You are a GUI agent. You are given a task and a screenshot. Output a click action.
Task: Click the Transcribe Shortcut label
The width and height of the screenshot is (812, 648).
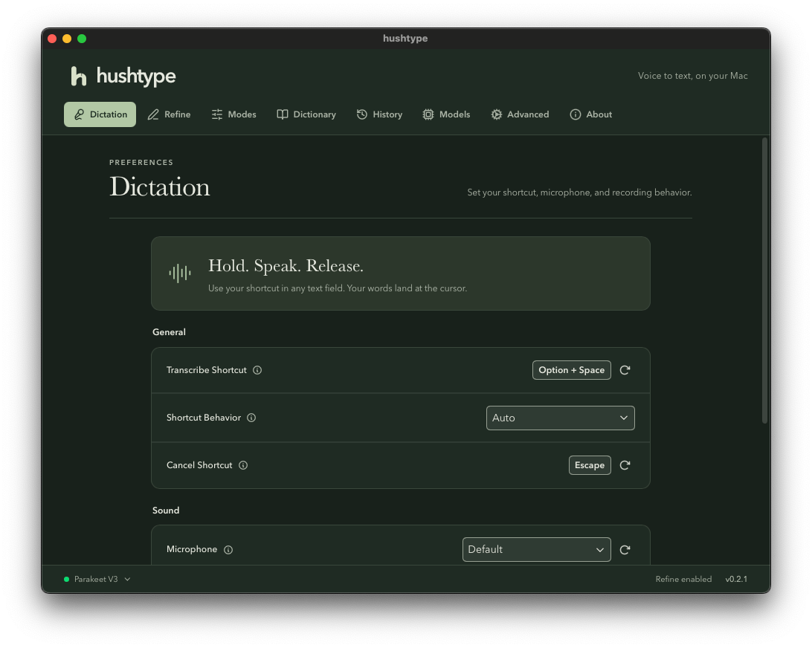[x=207, y=370]
